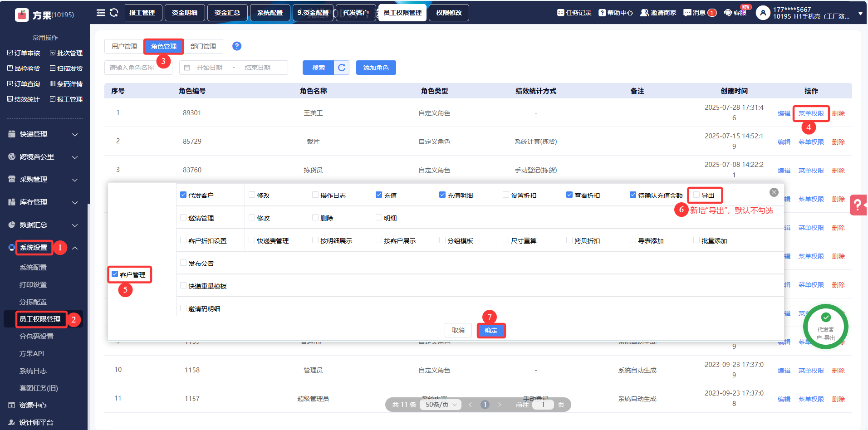Screen dimensions: 868x430
Task: Click the sidebar collapse hamburger icon
Action: click(101, 13)
